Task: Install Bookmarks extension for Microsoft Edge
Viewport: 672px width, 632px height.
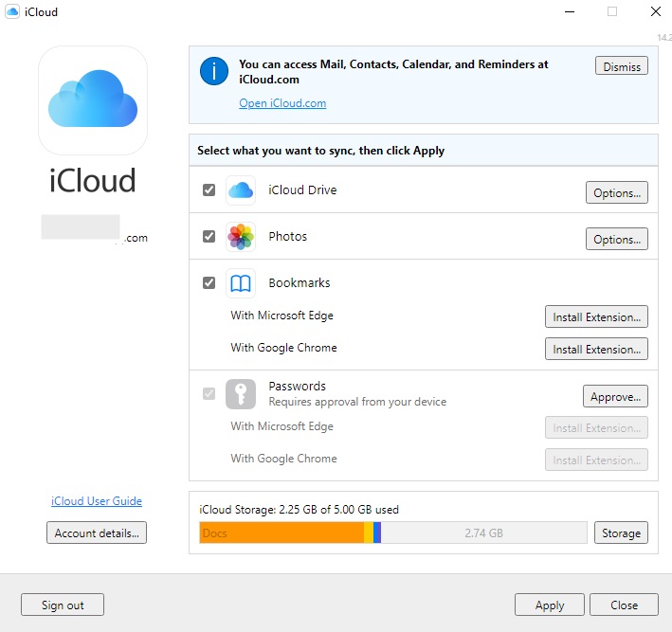Action: pyautogui.click(x=596, y=316)
